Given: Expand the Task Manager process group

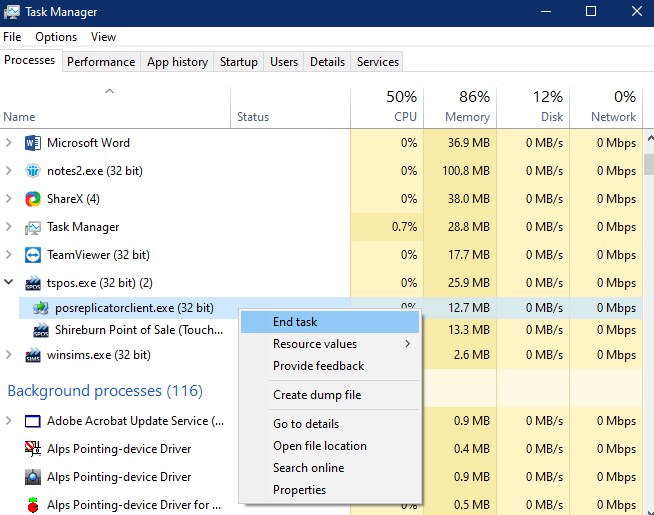Looking at the screenshot, I should (x=8, y=227).
